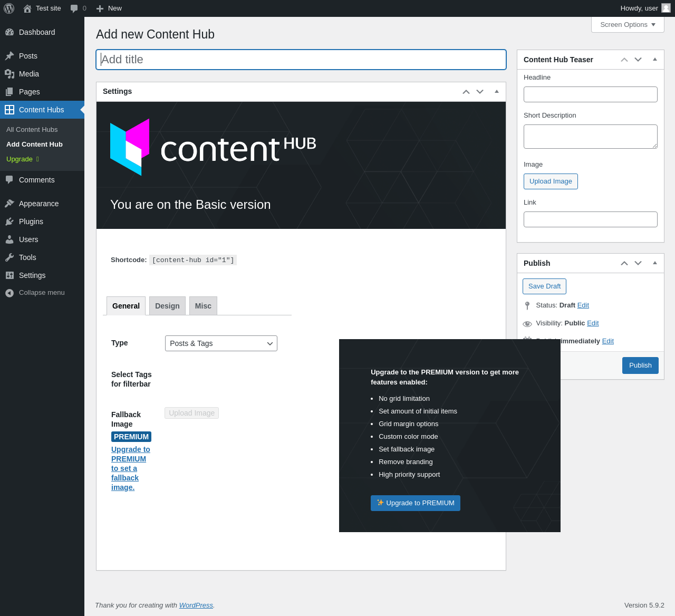675x616 pixels.
Task: Edit the publish immediately date link
Action: pos(608,341)
